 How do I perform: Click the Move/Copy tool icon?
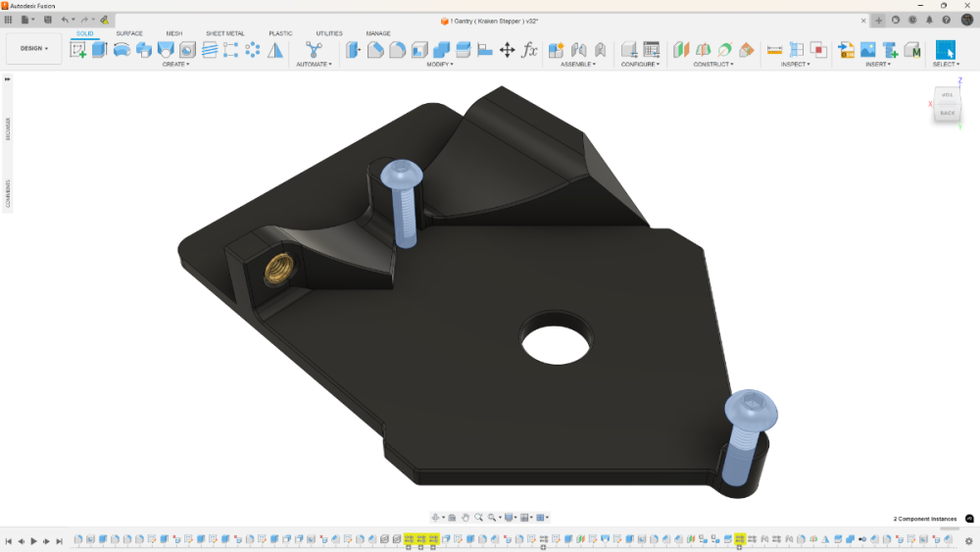[x=507, y=50]
